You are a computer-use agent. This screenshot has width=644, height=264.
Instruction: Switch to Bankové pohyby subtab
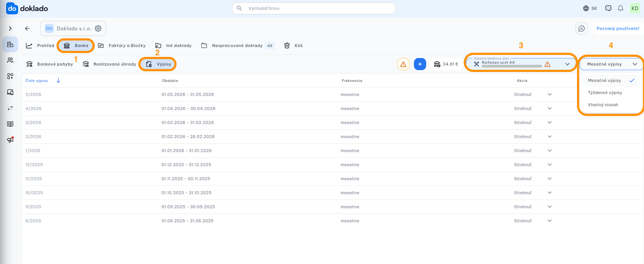[x=50, y=64]
